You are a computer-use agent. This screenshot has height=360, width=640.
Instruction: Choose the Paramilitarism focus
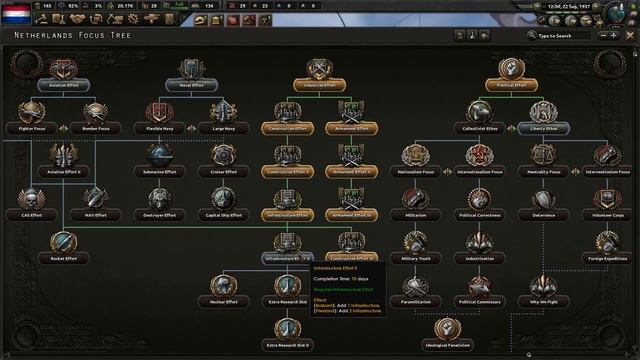tap(416, 291)
